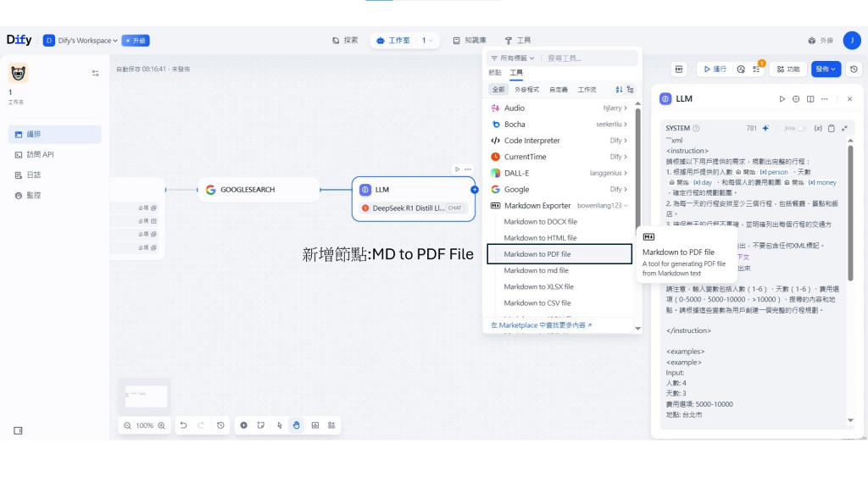
Task: Open the studio apps count dropdown
Action: (427, 41)
